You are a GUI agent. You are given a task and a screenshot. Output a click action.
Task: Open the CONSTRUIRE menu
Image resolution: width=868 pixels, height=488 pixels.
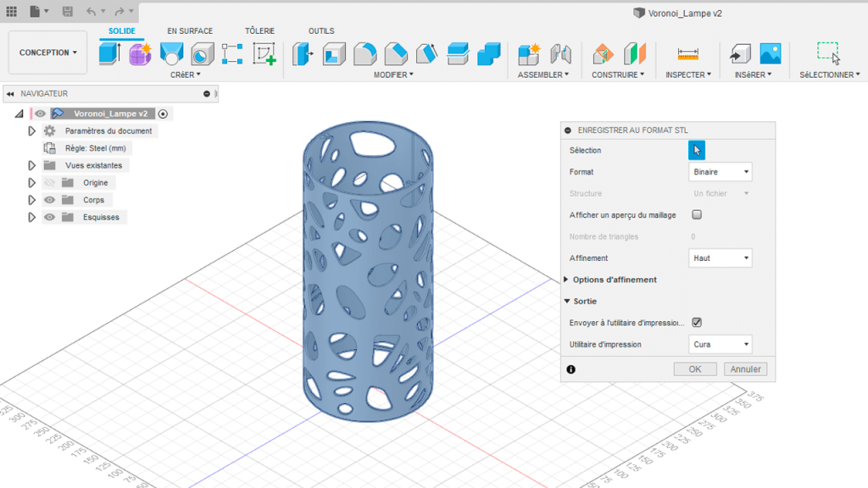point(618,75)
